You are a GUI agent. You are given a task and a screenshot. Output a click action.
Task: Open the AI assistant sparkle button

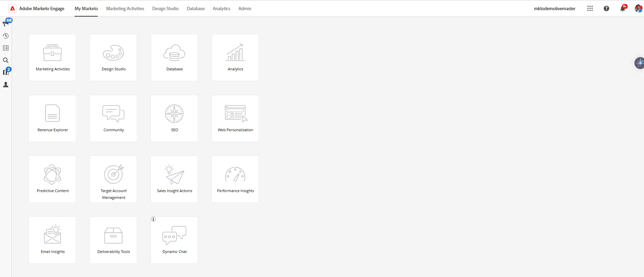tap(639, 63)
